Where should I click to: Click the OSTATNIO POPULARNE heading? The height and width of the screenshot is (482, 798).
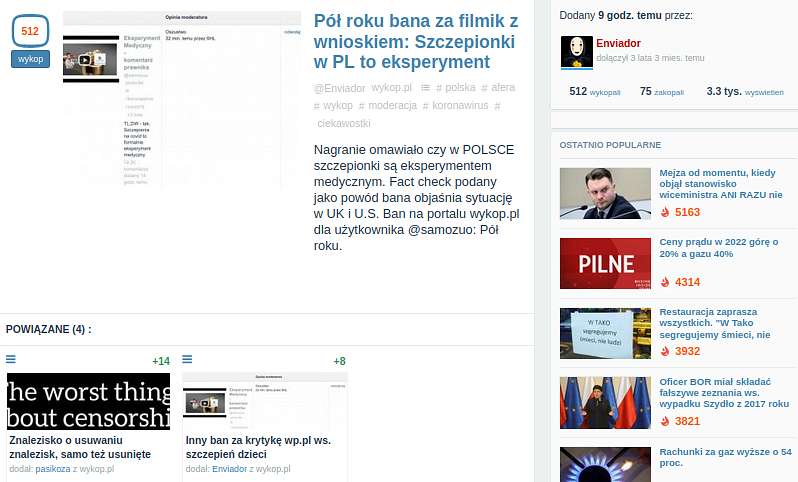coord(610,145)
